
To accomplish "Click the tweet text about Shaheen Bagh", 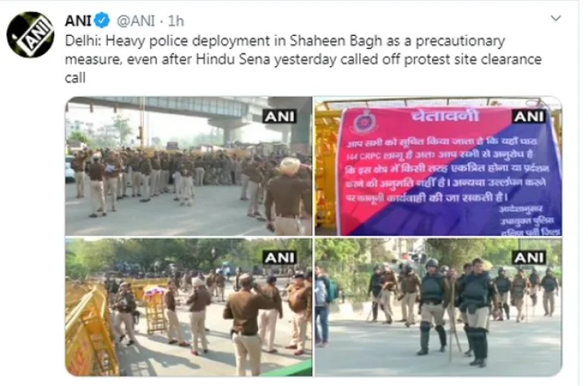I will [303, 60].
